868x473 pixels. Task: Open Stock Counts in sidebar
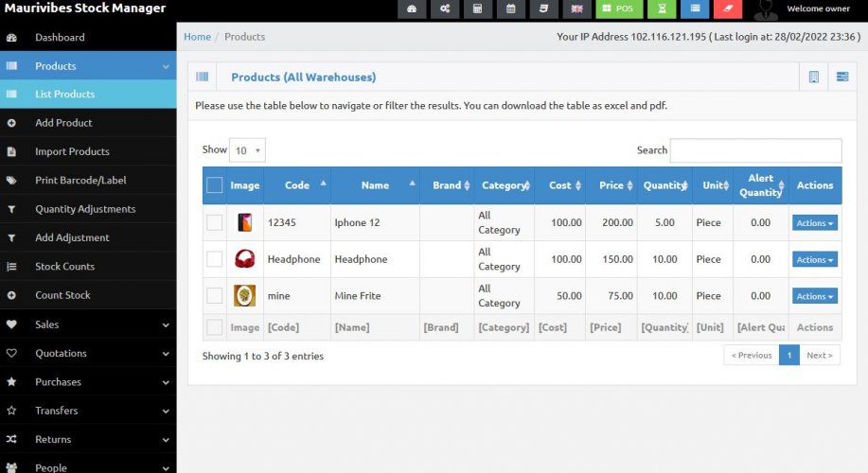point(88,267)
